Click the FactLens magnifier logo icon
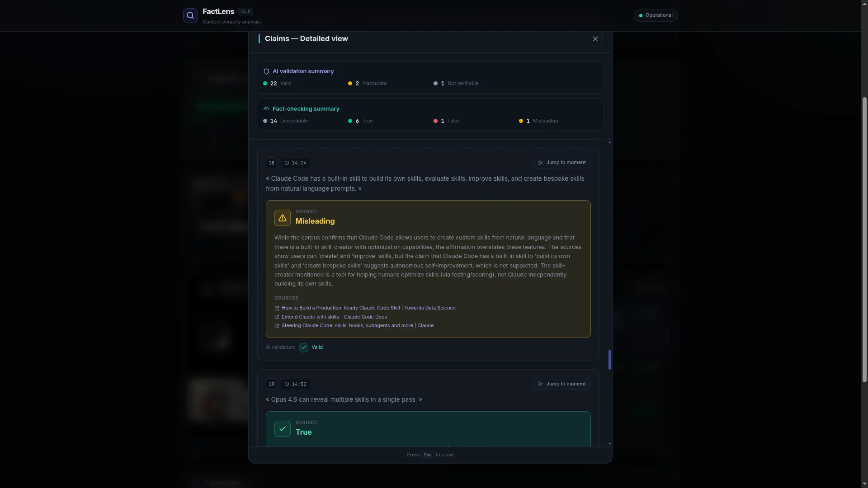The image size is (868, 488). 190,15
